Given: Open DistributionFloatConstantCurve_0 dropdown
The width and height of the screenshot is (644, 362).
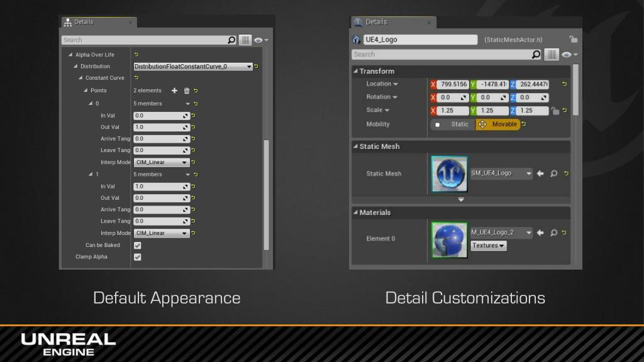Looking at the screenshot, I should [x=192, y=67].
